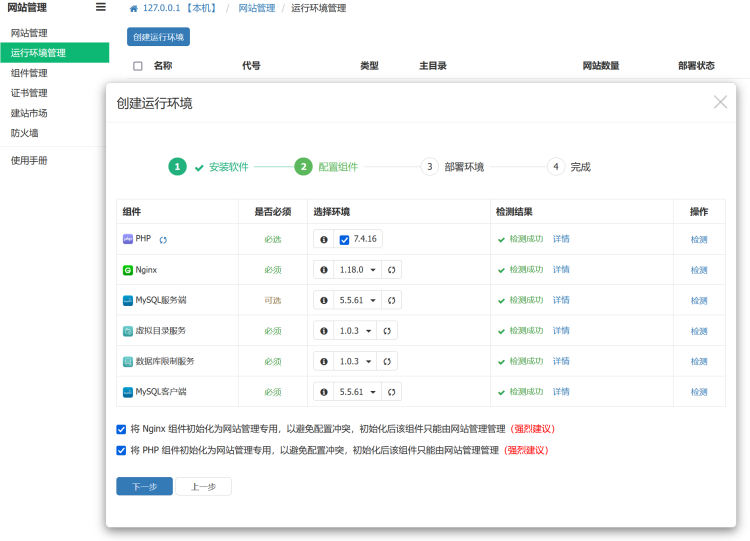Open the info icon for MySQL服务端
750x541 pixels.
coord(324,300)
